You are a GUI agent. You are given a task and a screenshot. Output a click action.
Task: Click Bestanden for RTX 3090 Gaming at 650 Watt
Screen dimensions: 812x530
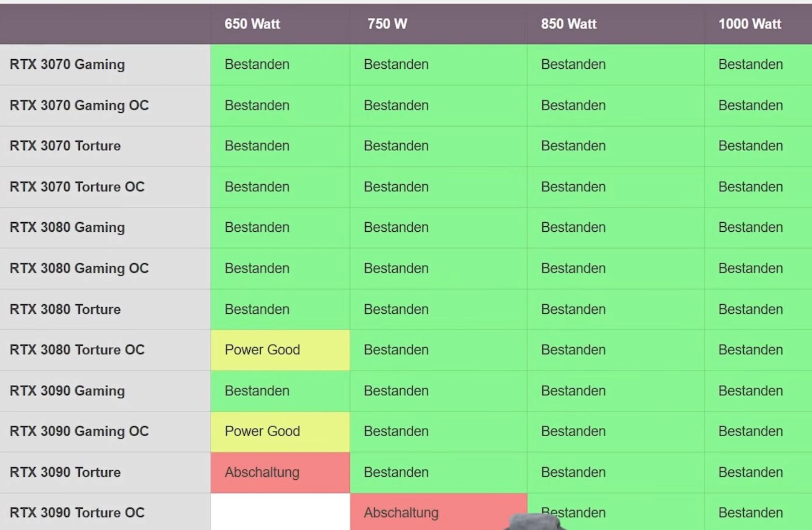257,391
